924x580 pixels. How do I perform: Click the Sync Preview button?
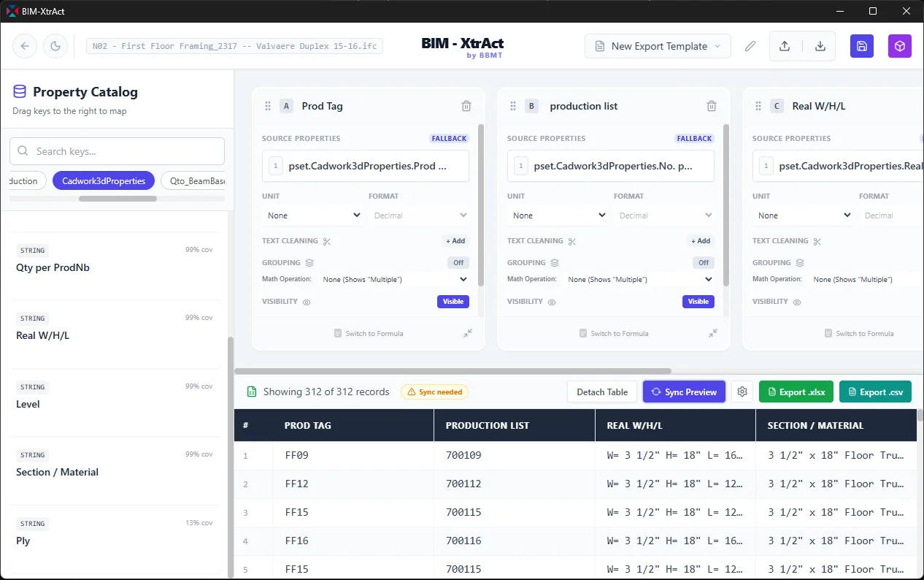tap(684, 392)
